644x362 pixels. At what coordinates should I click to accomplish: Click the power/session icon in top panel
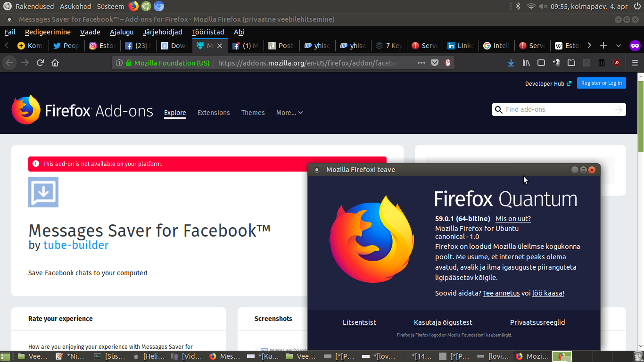(x=637, y=6)
